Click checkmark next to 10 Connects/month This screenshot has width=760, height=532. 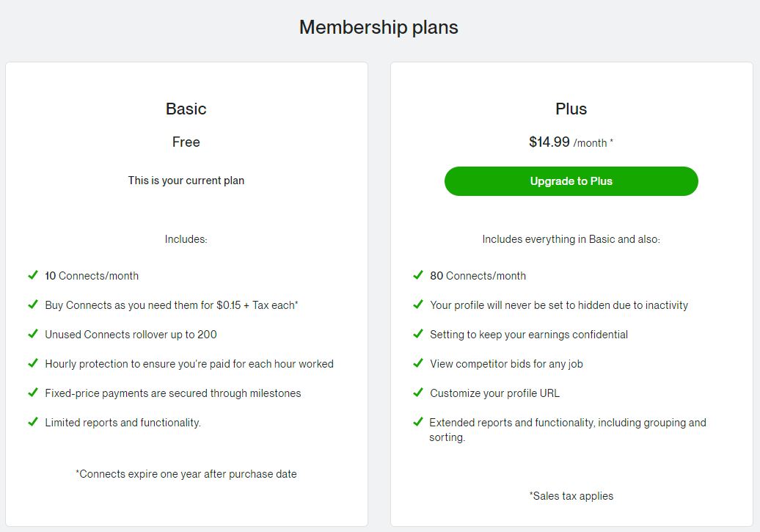click(33, 275)
